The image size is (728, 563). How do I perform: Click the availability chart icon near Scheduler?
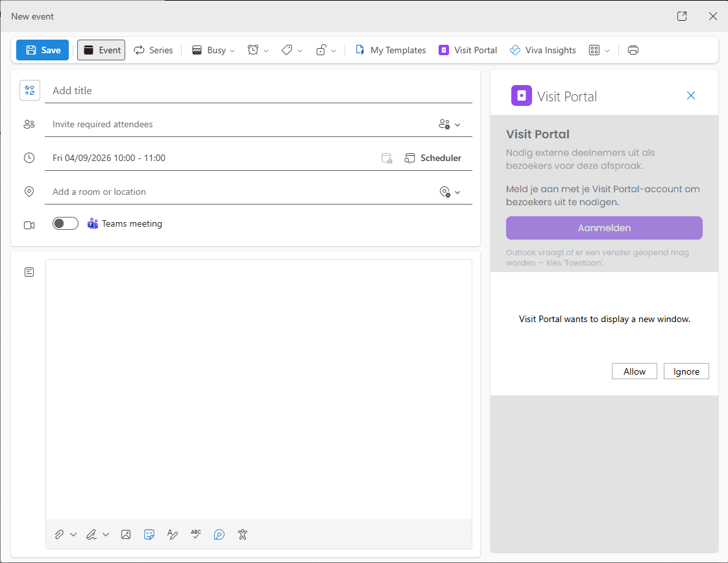tap(387, 158)
